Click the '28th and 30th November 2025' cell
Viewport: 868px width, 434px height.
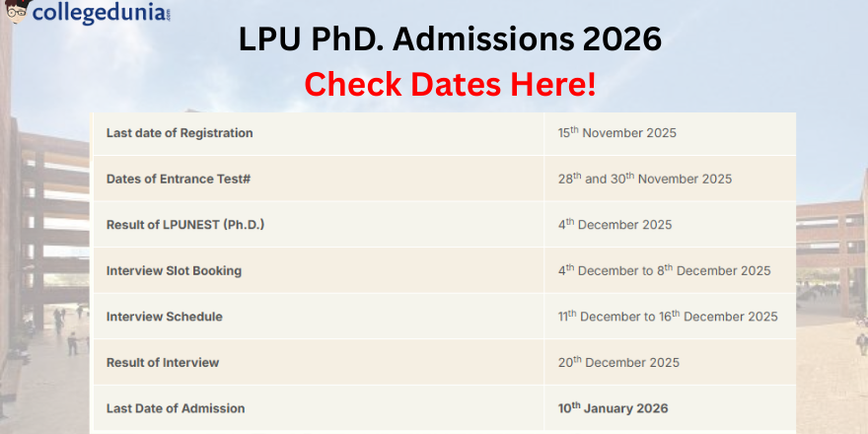pos(645,179)
